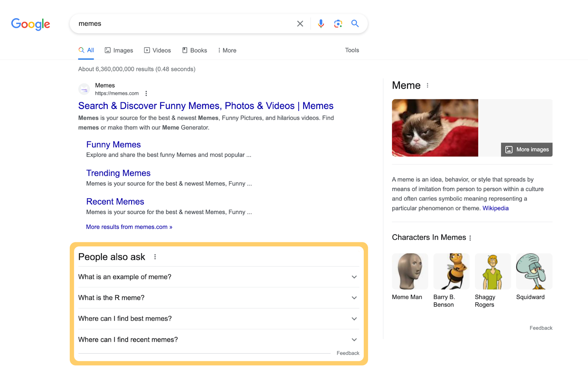This screenshot has width=588, height=373.
Task: Click the More images button
Action: coord(527,149)
